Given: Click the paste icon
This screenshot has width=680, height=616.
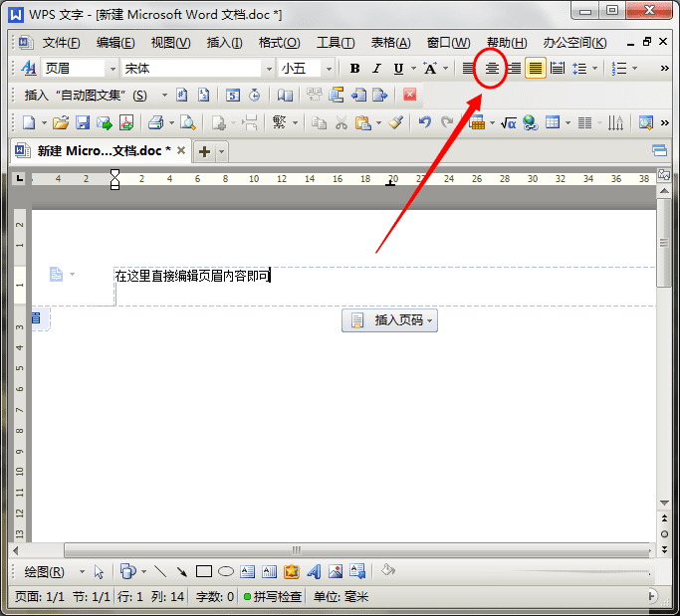Looking at the screenshot, I should click(x=362, y=123).
